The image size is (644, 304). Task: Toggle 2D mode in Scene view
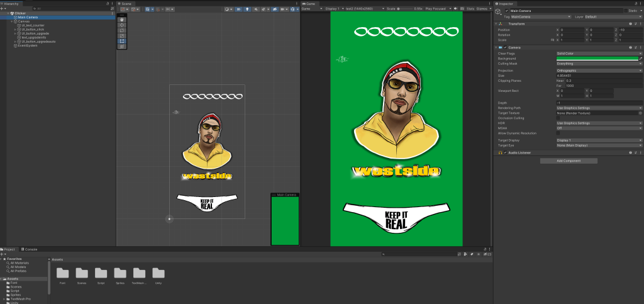[239, 9]
